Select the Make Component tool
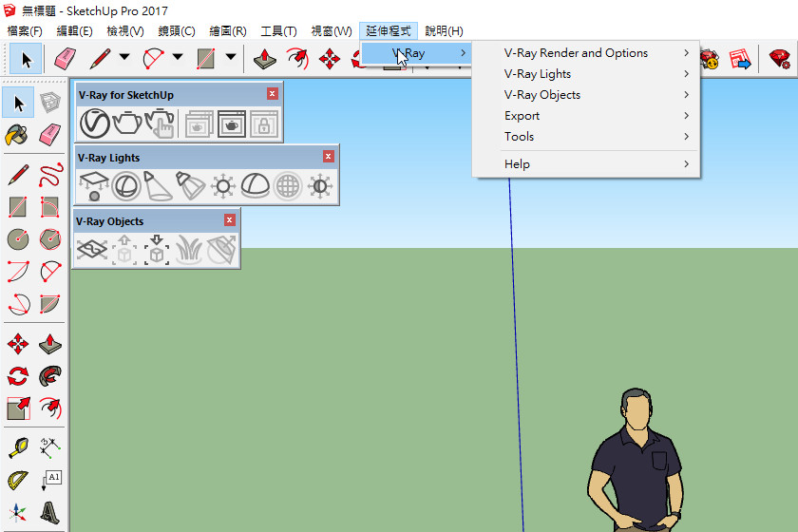The image size is (798, 532). coord(50,103)
